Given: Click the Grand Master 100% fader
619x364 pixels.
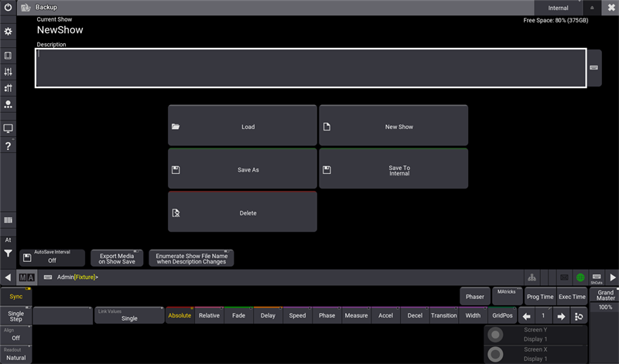Looking at the screenshot, I should pyautogui.click(x=604, y=326).
